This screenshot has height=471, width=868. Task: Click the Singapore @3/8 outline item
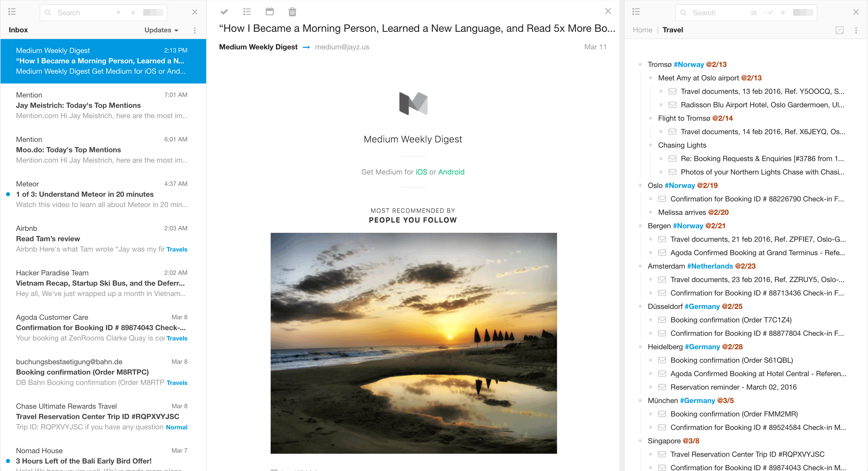pyautogui.click(x=673, y=441)
